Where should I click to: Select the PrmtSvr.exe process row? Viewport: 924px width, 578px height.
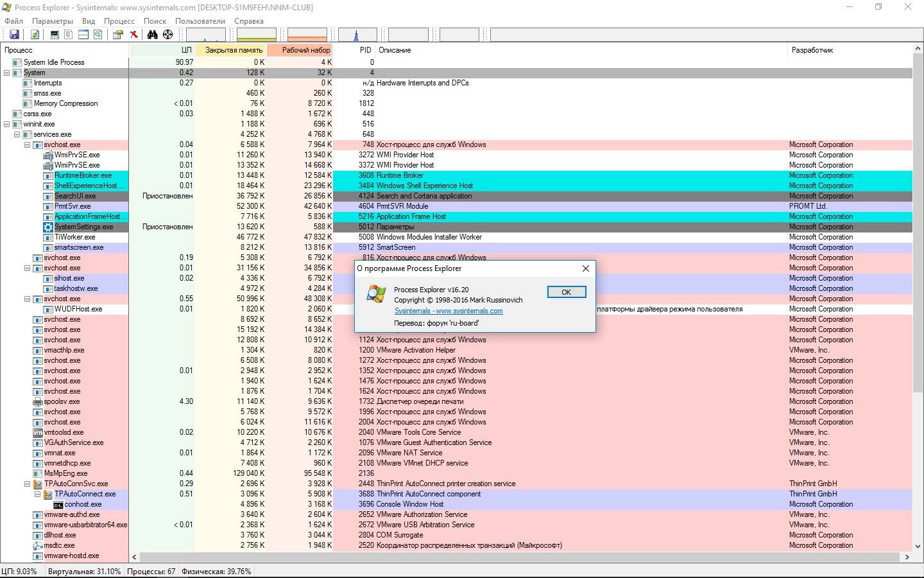(456, 206)
